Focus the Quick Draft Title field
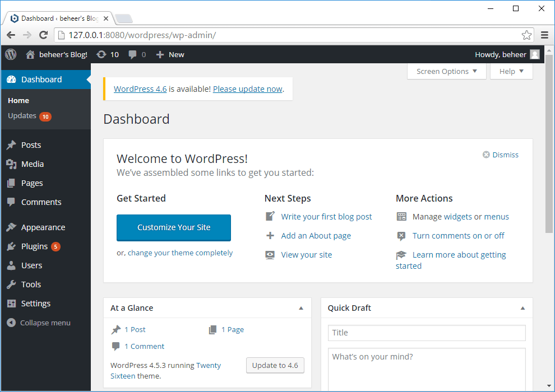The width and height of the screenshot is (555, 392). pos(427,333)
